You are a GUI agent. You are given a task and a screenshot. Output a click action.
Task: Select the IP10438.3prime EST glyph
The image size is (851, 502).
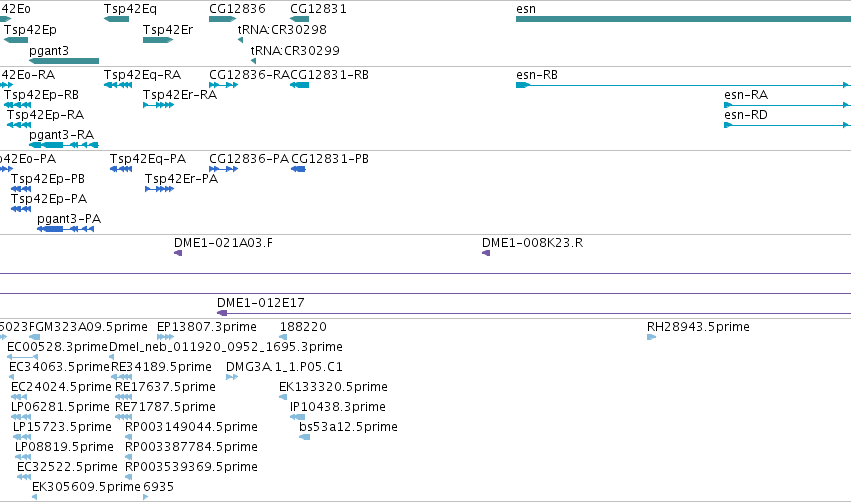click(297, 417)
